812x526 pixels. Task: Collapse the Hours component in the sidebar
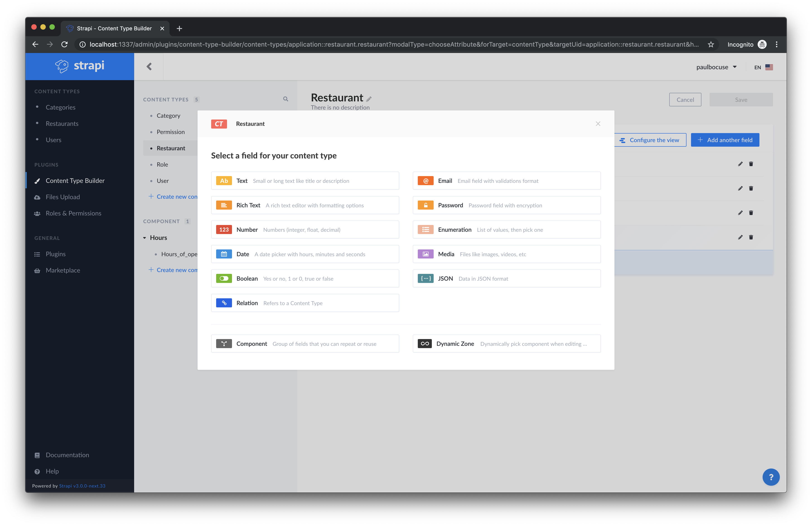click(145, 238)
